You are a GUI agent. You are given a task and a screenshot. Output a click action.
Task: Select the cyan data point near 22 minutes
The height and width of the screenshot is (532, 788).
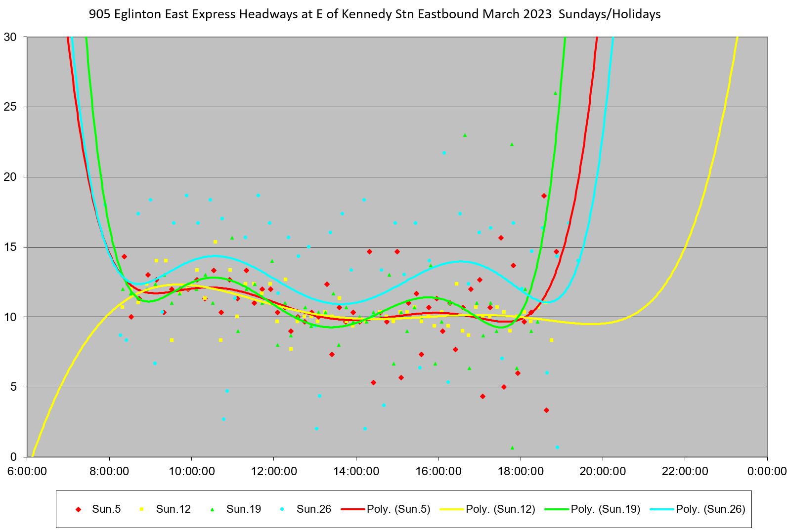(x=444, y=153)
